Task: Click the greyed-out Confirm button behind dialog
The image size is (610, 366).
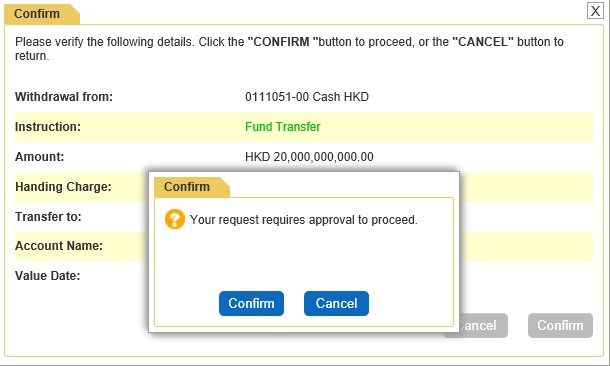Action: pos(560,326)
